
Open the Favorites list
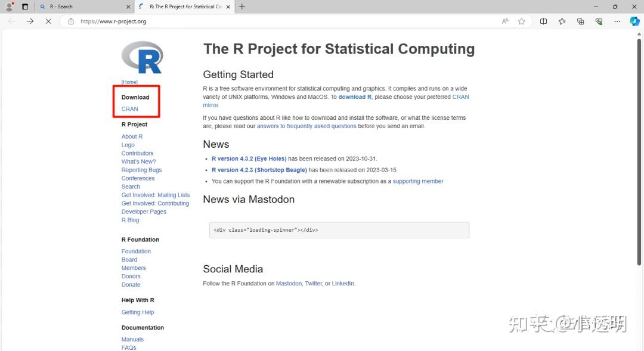tap(562, 21)
